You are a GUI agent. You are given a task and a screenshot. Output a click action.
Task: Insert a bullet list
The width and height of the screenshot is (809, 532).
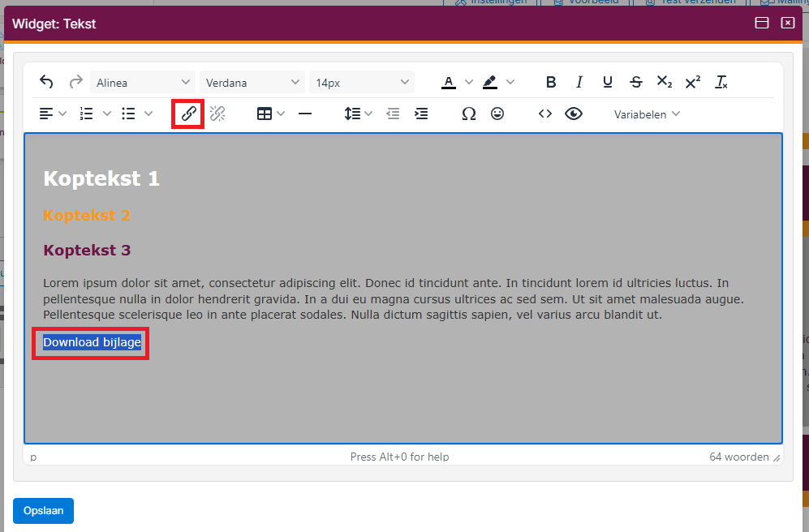point(128,114)
